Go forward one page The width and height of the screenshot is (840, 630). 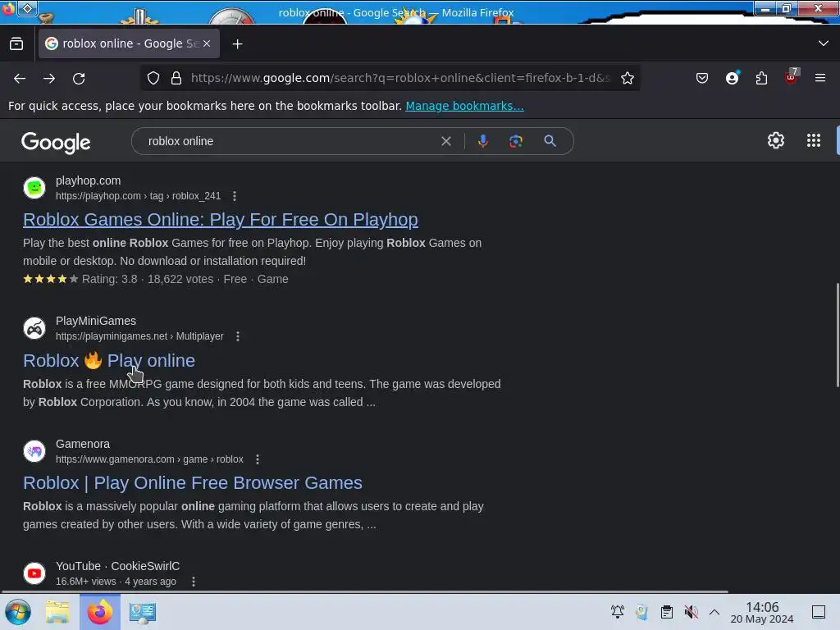click(49, 79)
